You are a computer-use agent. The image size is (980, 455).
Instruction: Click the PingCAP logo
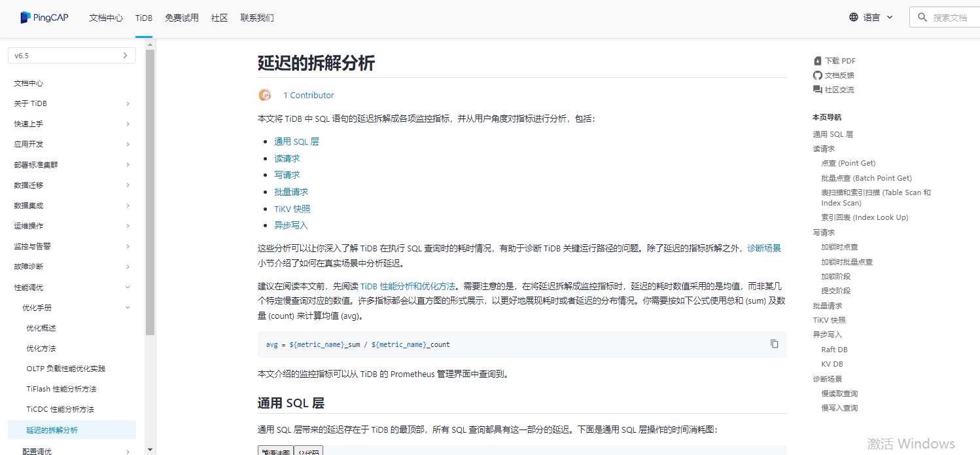[x=44, y=18]
